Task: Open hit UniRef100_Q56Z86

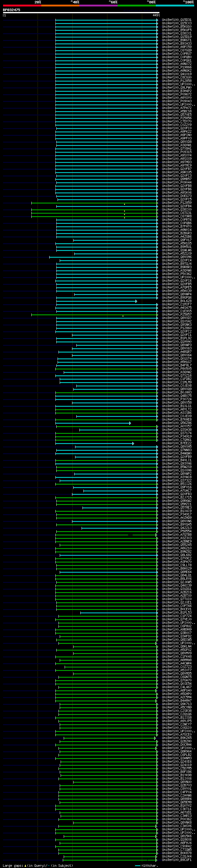Action: click(177, 423)
